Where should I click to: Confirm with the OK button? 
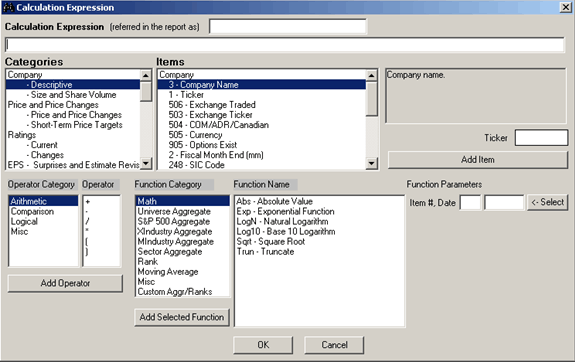(263, 345)
